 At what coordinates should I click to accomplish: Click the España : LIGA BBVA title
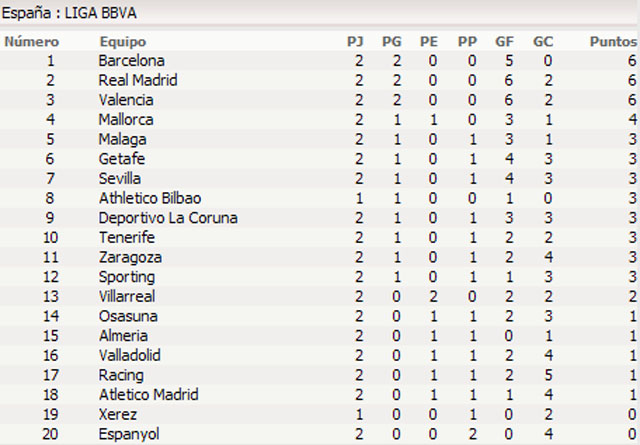point(69,14)
